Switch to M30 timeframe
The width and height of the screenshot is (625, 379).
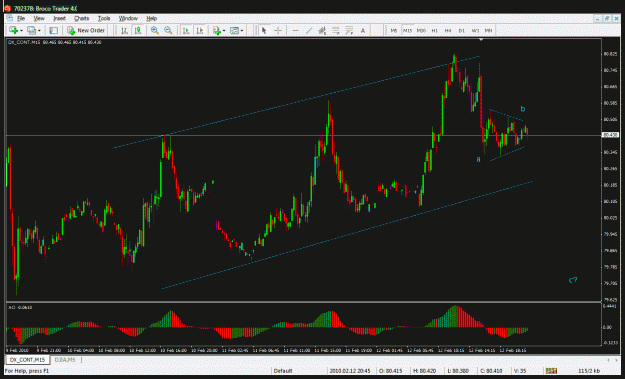(x=421, y=30)
